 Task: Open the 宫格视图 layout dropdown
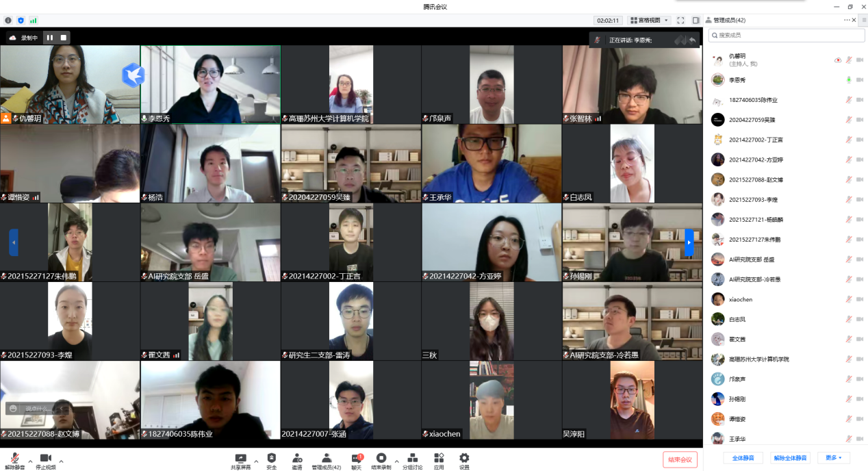650,21
